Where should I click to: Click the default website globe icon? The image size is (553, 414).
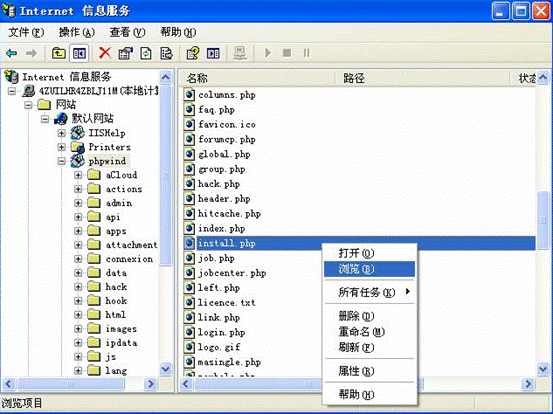click(61, 118)
